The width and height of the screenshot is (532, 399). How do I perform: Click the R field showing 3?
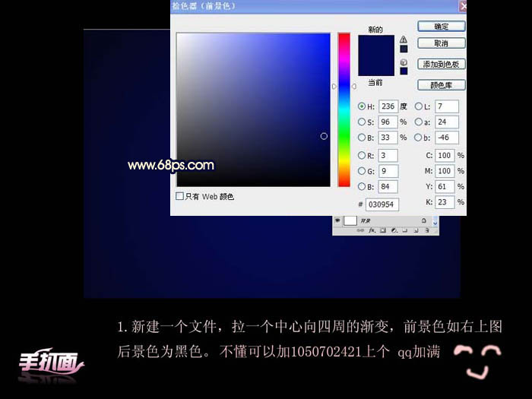tap(388, 155)
